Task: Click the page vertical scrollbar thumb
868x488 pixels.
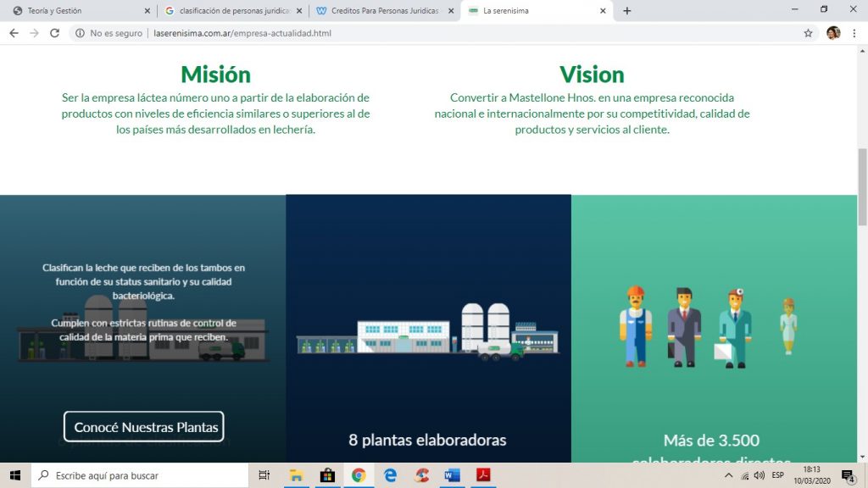Action: click(x=862, y=187)
